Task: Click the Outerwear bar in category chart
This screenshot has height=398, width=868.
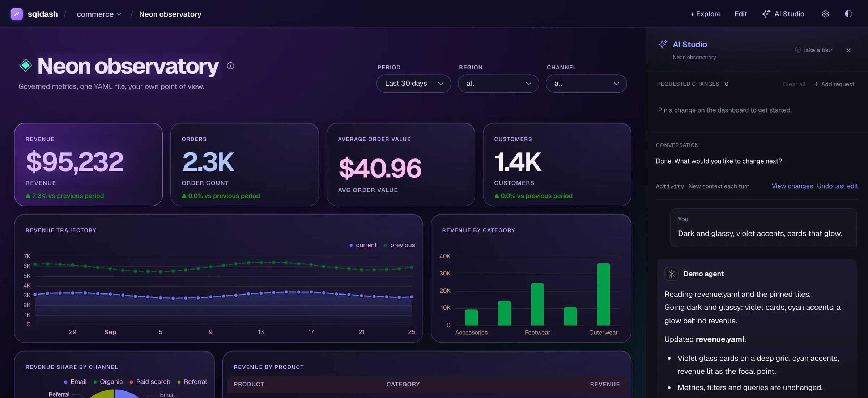Action: click(x=603, y=295)
